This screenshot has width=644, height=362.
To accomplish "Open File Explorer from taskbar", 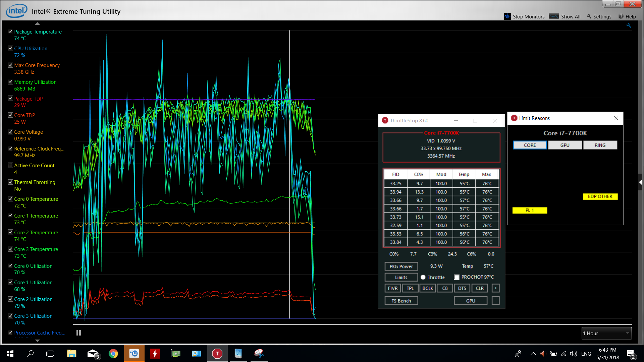I will (71, 354).
